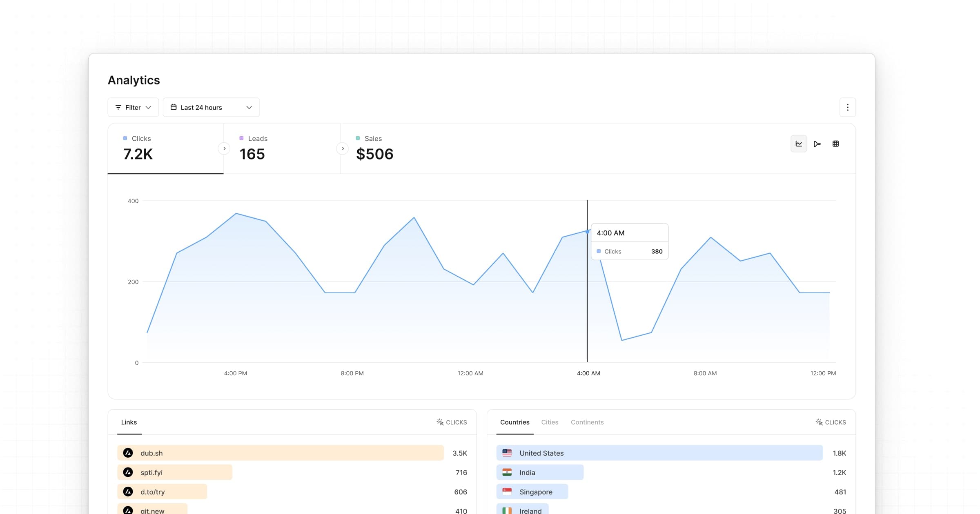The width and height of the screenshot is (980, 514).
Task: Click the 200 y-axis label
Action: [133, 281]
